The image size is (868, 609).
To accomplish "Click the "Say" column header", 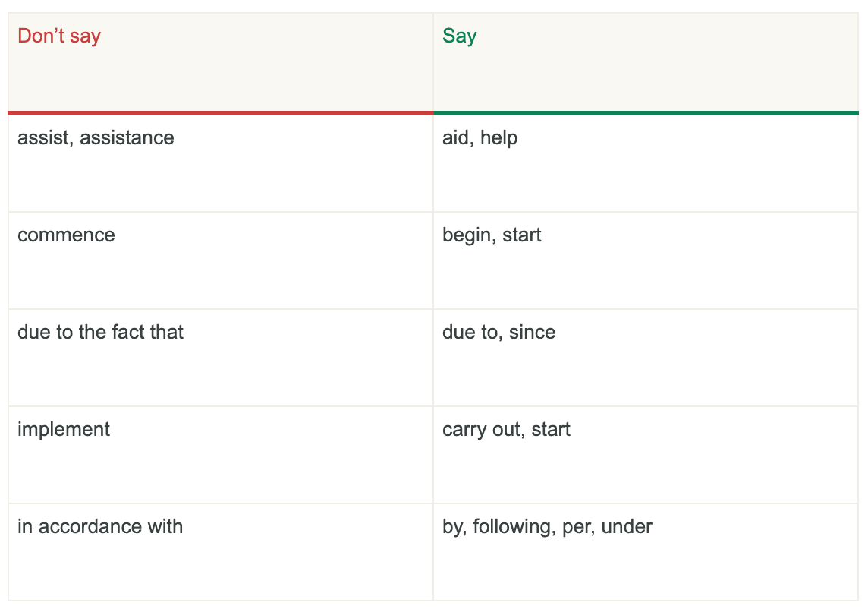I will [x=459, y=36].
